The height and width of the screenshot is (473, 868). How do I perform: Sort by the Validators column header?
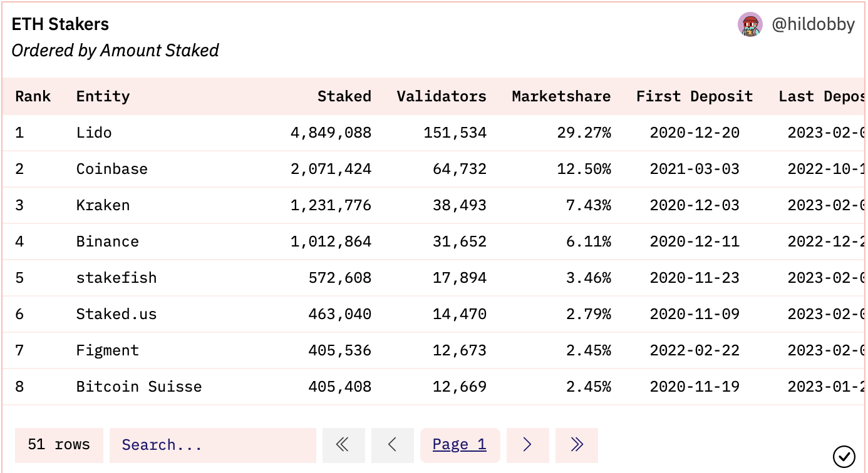[442, 96]
